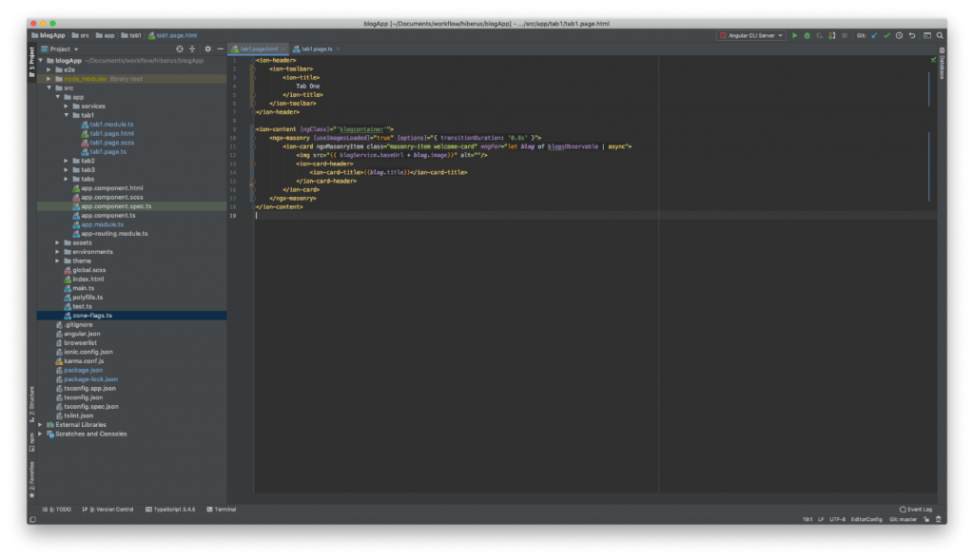Open Project panel settings gear
Image resolution: width=974 pixels, height=560 pixels.
click(x=207, y=48)
